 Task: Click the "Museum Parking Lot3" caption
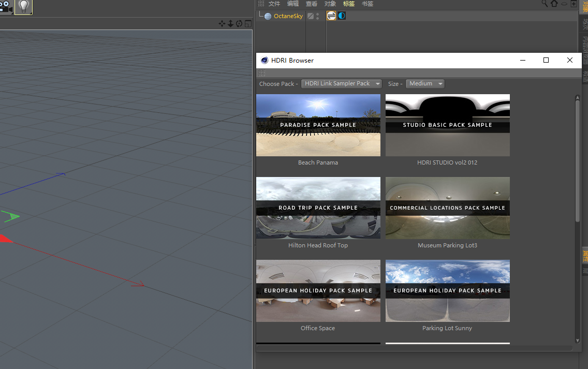click(447, 246)
